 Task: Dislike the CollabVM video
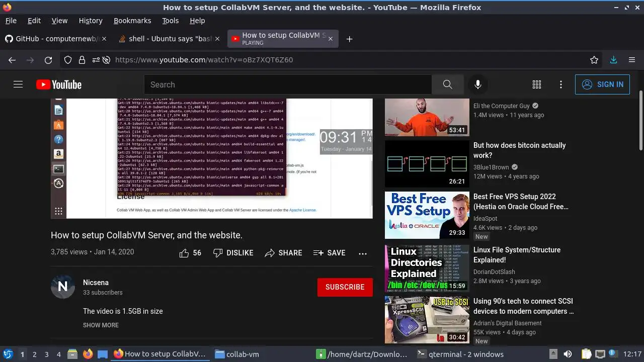coord(233,253)
